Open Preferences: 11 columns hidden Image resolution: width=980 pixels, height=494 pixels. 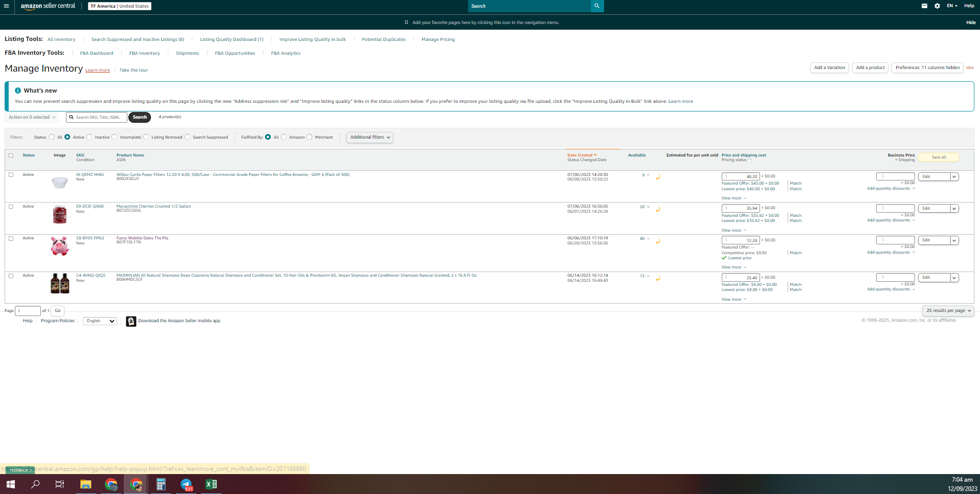927,68
